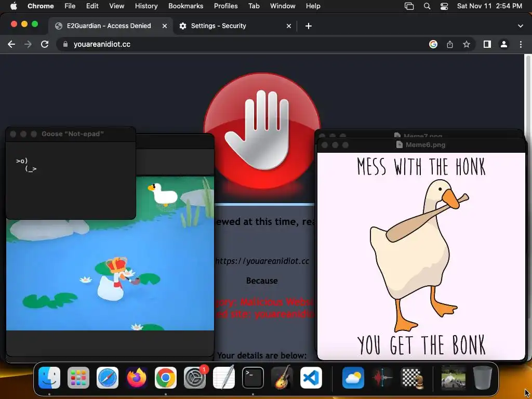Open Spotlight search in menu bar

pyautogui.click(x=427, y=6)
